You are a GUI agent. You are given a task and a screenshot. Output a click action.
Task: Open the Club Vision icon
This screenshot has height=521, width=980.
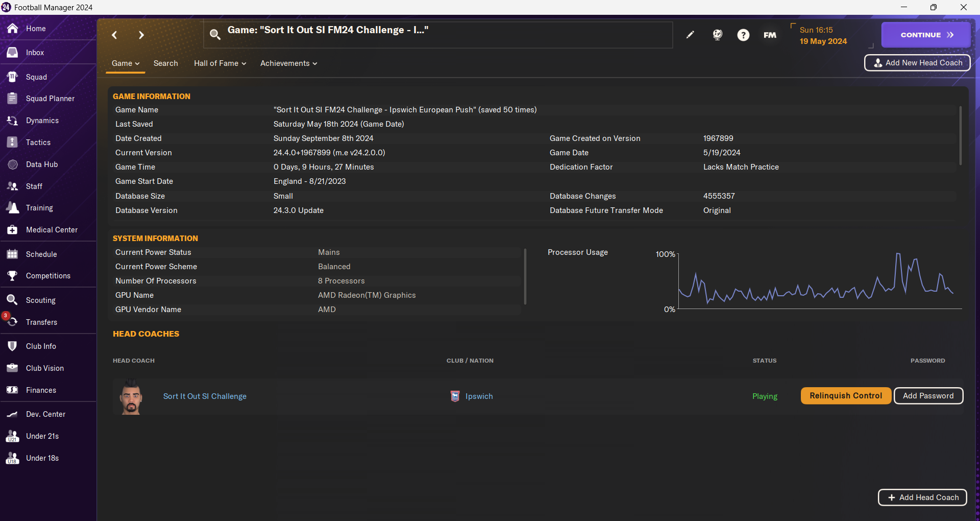coord(12,368)
